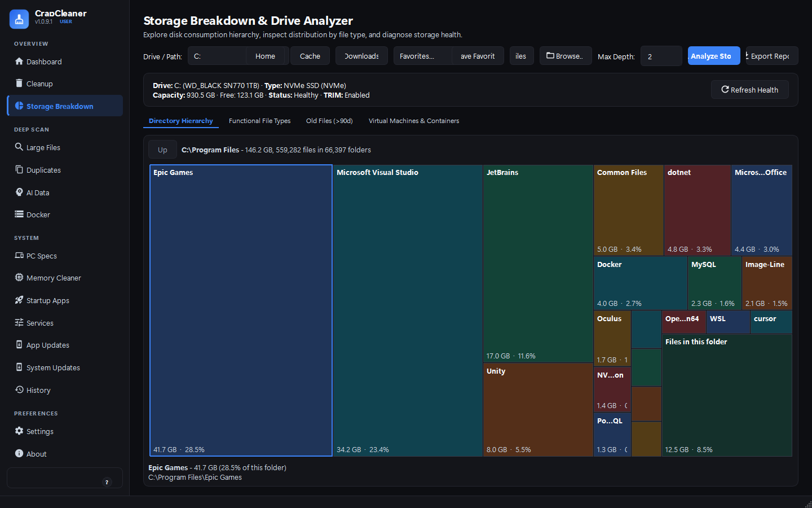
Task: Click the Docker stacked-servers icon
Action: (19, 214)
